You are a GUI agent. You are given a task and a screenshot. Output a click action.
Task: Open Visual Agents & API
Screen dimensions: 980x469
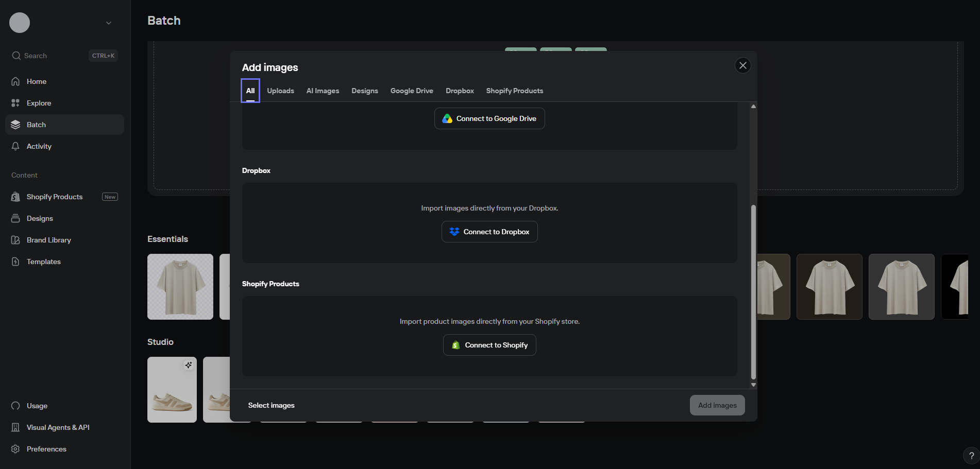pos(64,427)
